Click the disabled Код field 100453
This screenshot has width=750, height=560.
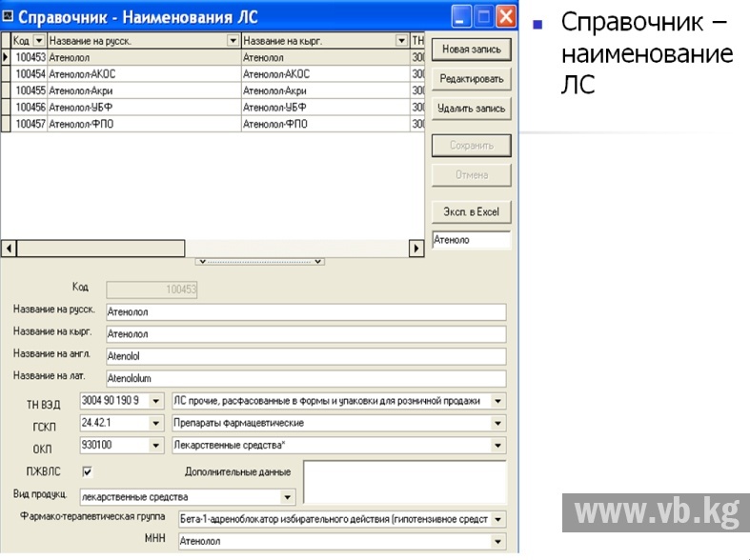tap(152, 290)
